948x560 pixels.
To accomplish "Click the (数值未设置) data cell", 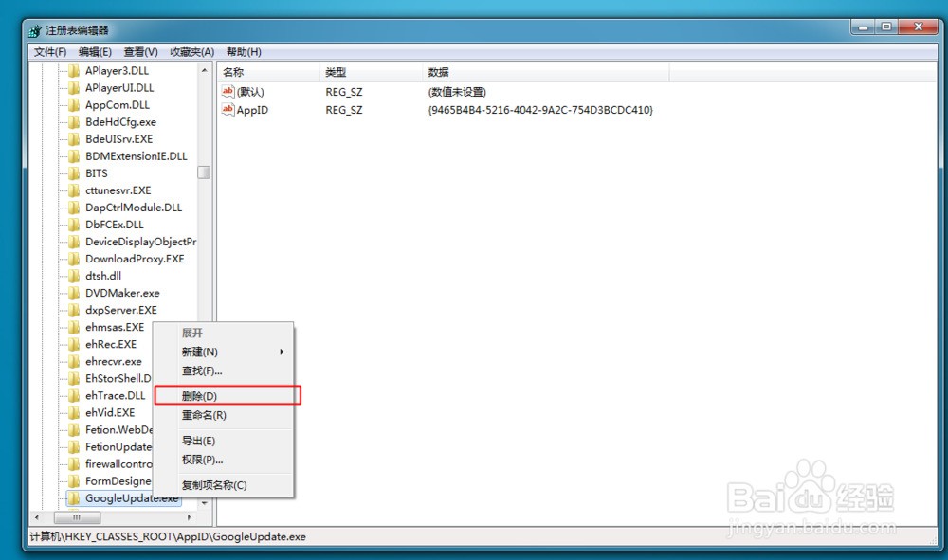I will pyautogui.click(x=457, y=92).
